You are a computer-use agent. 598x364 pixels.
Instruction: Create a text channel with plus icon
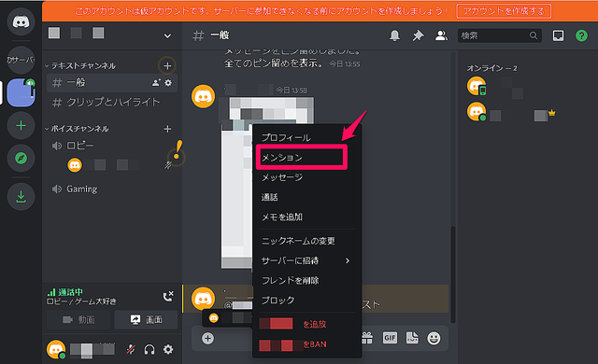tap(167, 66)
